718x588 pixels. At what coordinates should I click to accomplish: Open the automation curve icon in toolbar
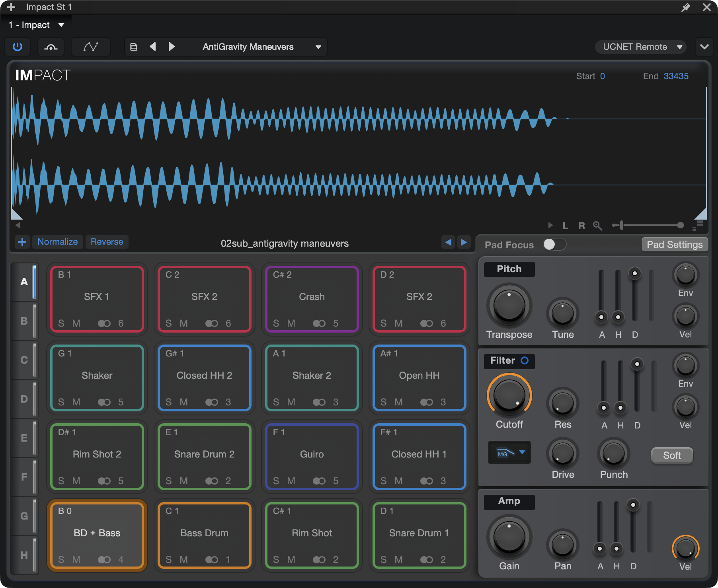[91, 47]
